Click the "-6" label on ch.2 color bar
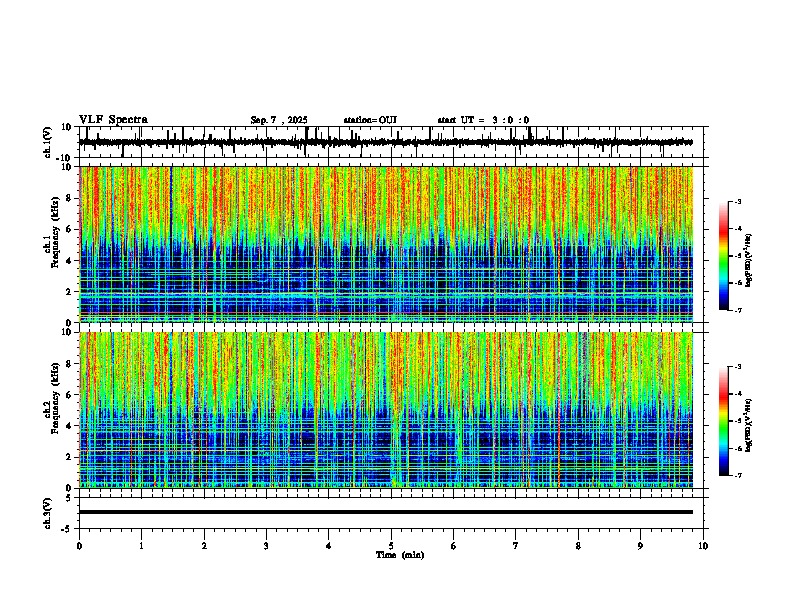The height and width of the screenshot is (612, 792). [737, 448]
